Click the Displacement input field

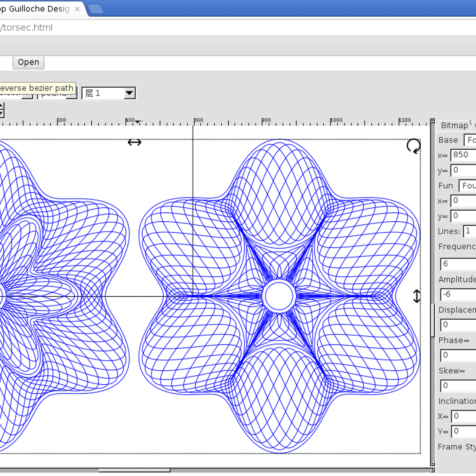click(x=458, y=325)
